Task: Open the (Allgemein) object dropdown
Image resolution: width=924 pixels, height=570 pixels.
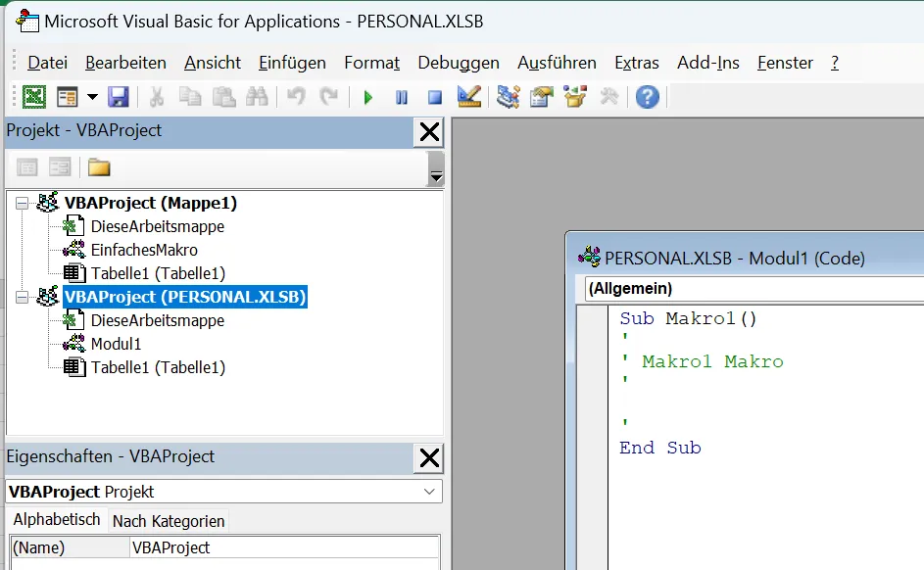Action: coord(755,289)
